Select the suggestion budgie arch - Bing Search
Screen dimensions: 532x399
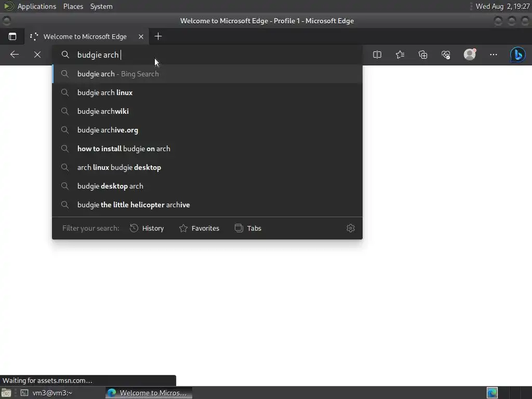pos(207,74)
